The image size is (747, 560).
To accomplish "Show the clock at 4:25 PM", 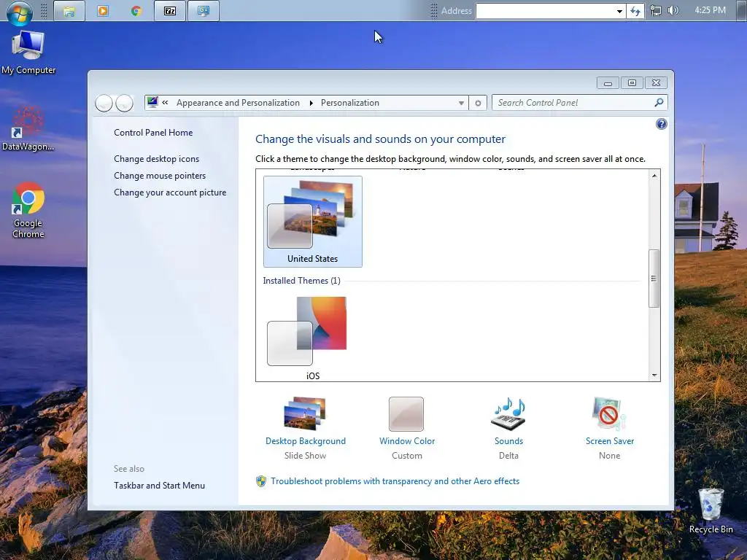I will [710, 10].
